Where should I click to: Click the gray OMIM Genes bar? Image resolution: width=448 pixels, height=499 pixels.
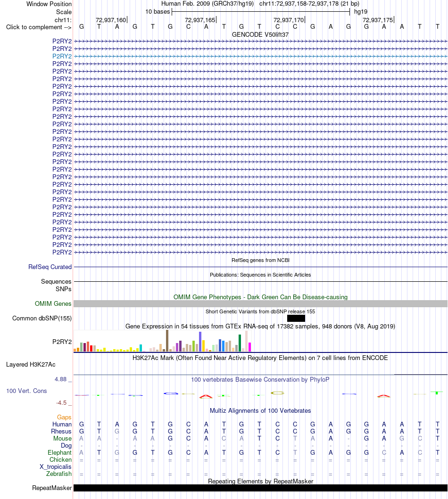[x=260, y=303]
